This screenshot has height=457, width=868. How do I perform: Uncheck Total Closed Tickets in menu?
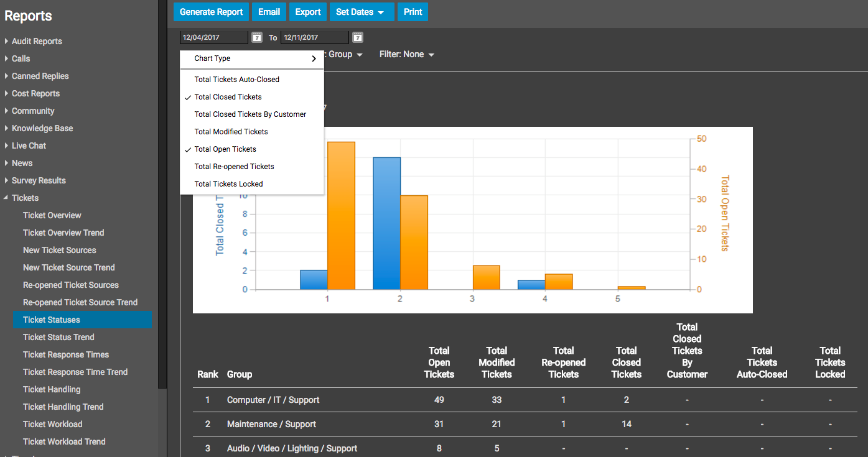coord(228,97)
